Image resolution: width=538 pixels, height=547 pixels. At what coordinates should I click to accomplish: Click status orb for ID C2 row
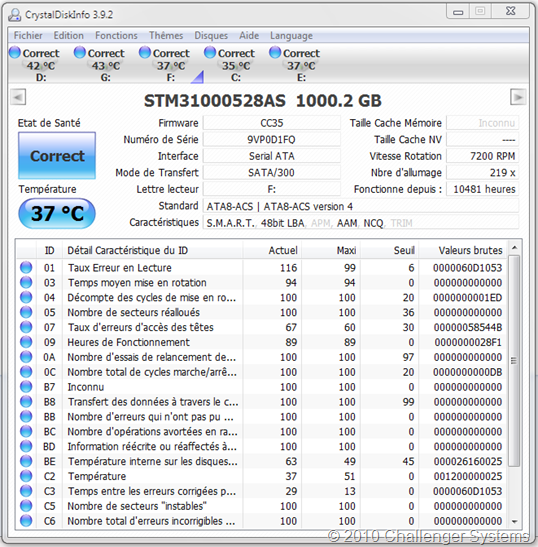point(26,476)
